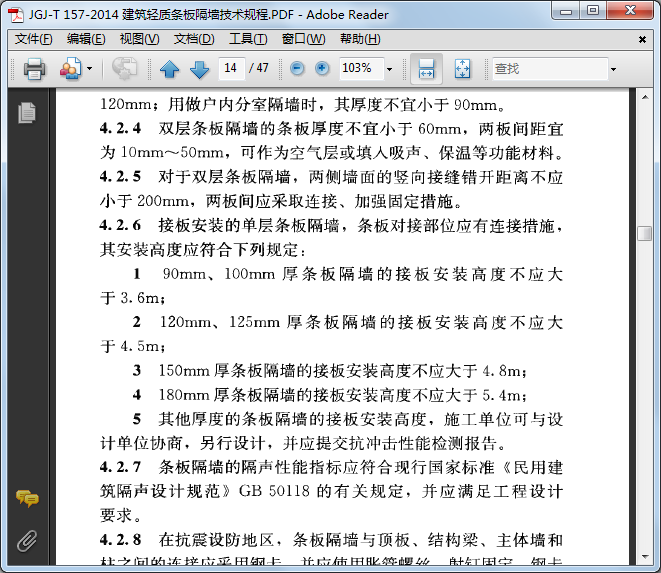Click the zoom percentage field 103%
The image size is (661, 573).
click(361, 68)
